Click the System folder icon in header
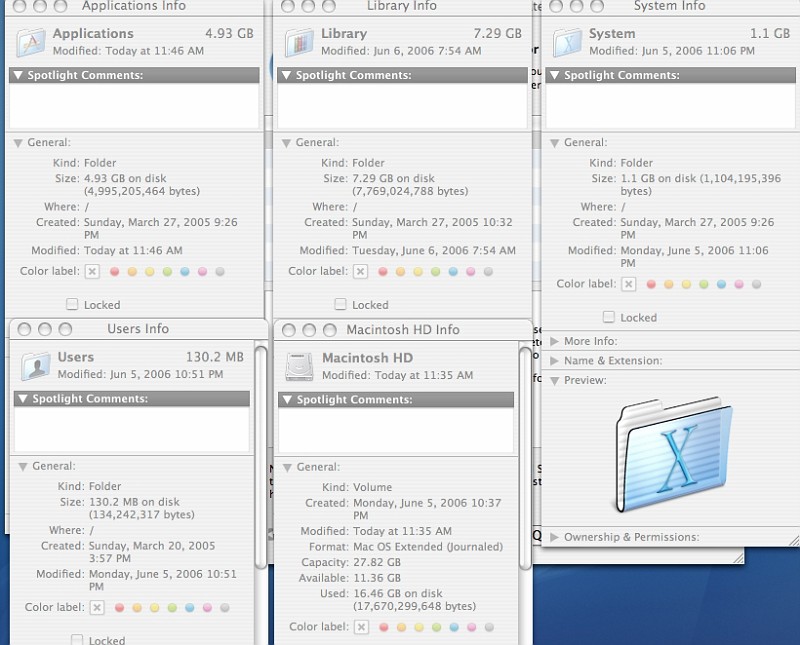800x645 pixels. click(567, 43)
